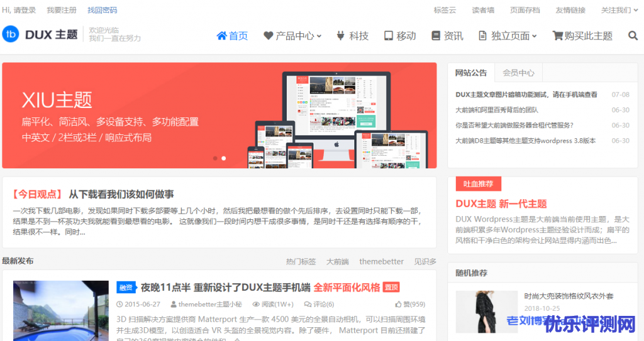The width and height of the screenshot is (644, 341).
Task: Click the eye icon beside 阅读(1W+)
Action: pyautogui.click(x=256, y=305)
